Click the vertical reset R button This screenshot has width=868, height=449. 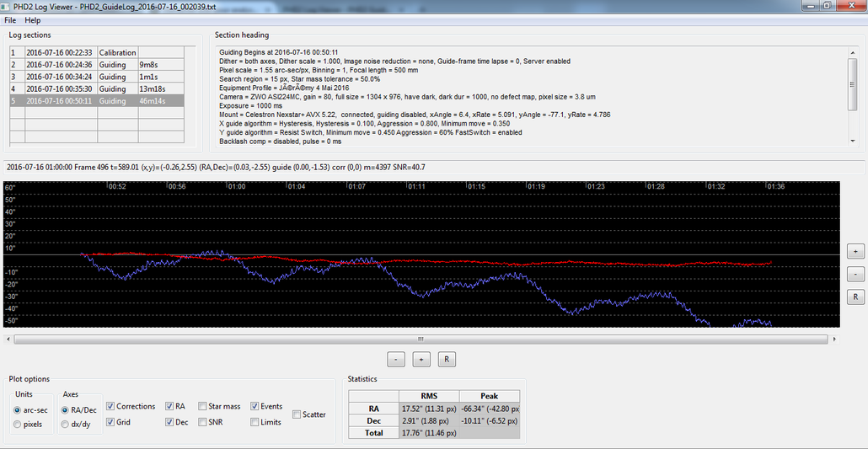[x=855, y=297]
